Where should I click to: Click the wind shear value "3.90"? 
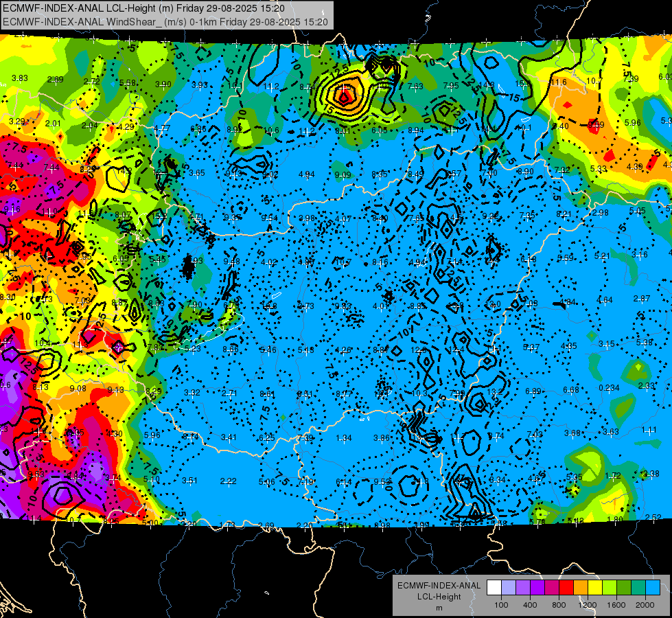(163, 84)
